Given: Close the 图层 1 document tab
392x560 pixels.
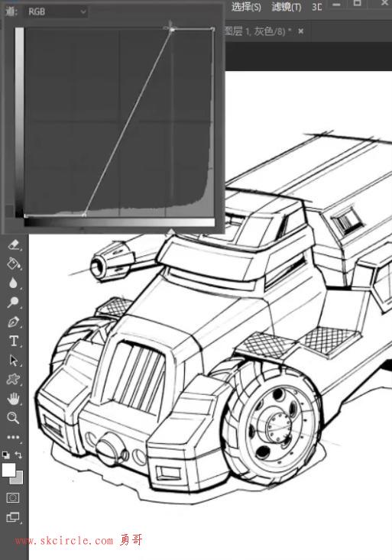Looking at the screenshot, I should click(301, 31).
